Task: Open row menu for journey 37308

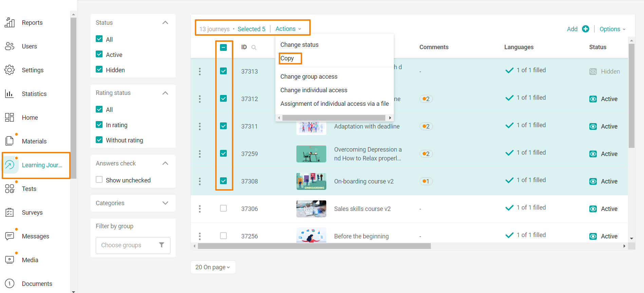Action: click(200, 181)
